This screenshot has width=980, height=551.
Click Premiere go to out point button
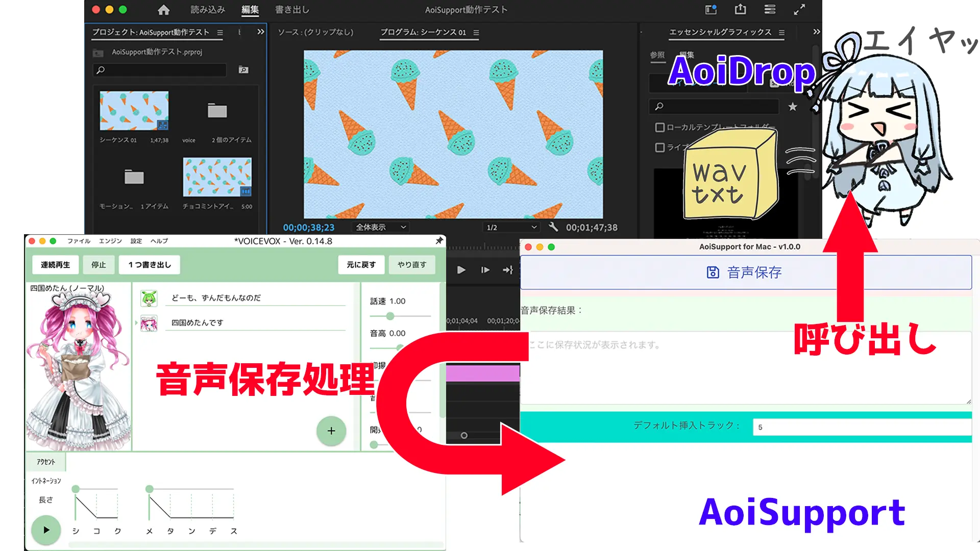tap(508, 270)
